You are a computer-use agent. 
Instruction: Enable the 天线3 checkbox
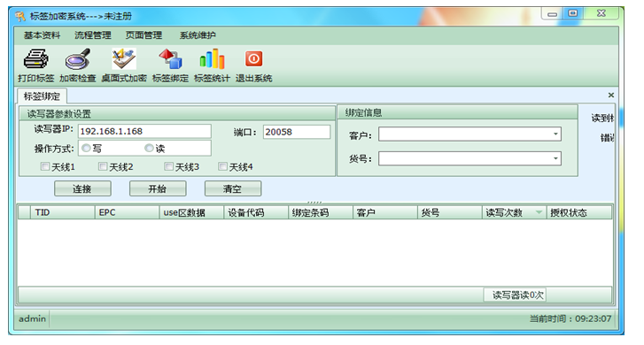pos(168,166)
